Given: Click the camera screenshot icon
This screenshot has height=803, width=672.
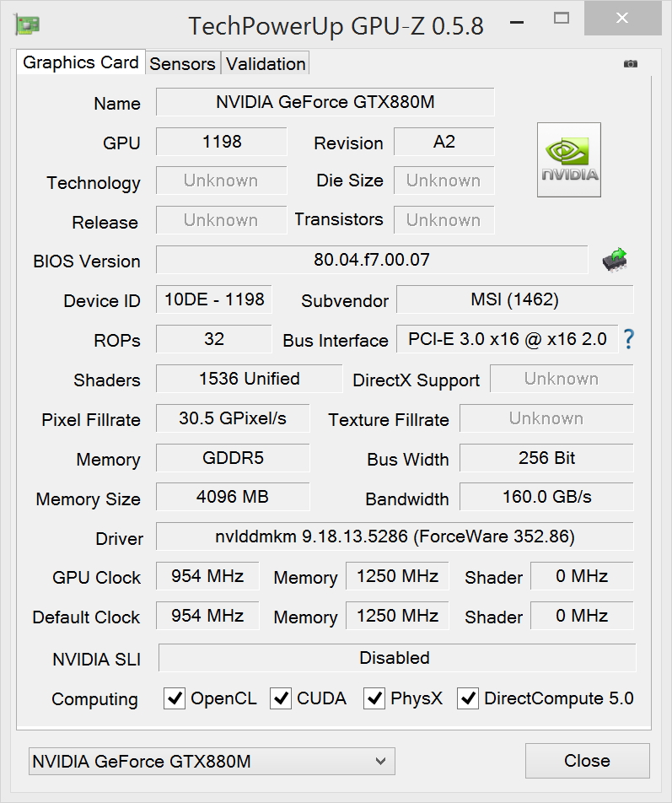Looking at the screenshot, I should tap(630, 64).
